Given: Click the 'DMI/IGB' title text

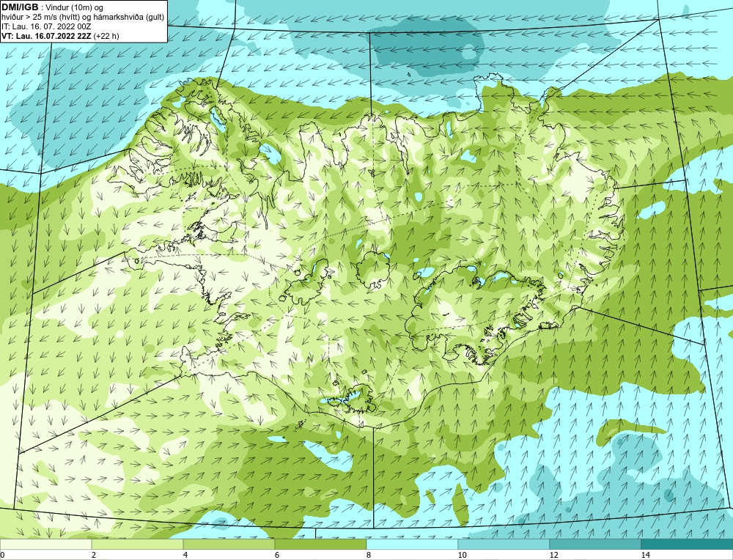Looking at the screenshot, I should point(20,7).
